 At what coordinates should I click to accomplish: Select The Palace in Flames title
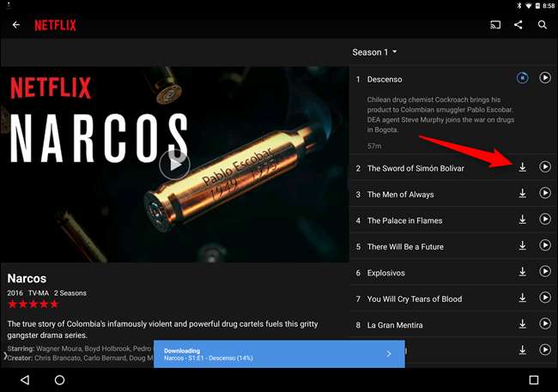click(x=404, y=220)
